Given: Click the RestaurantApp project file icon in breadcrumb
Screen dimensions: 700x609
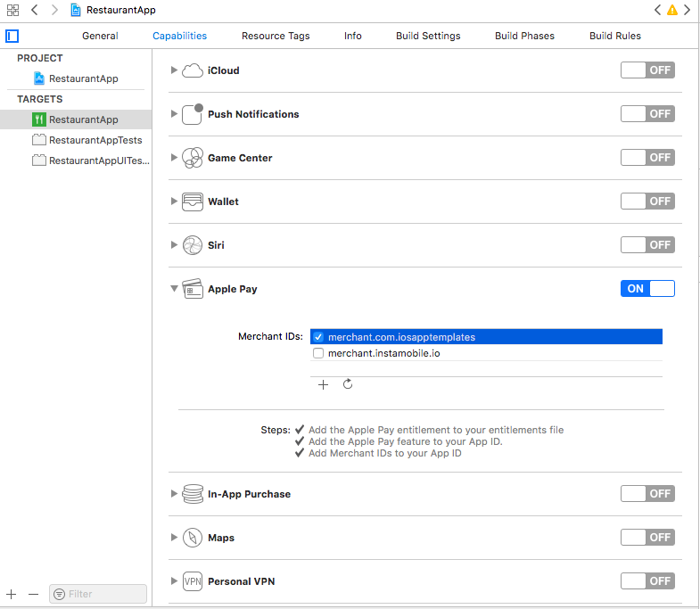Looking at the screenshot, I should [x=76, y=10].
